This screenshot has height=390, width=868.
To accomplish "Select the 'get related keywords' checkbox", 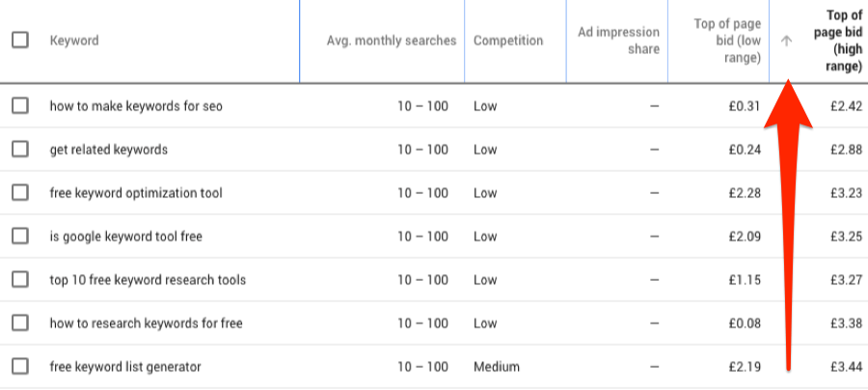I will [20, 149].
